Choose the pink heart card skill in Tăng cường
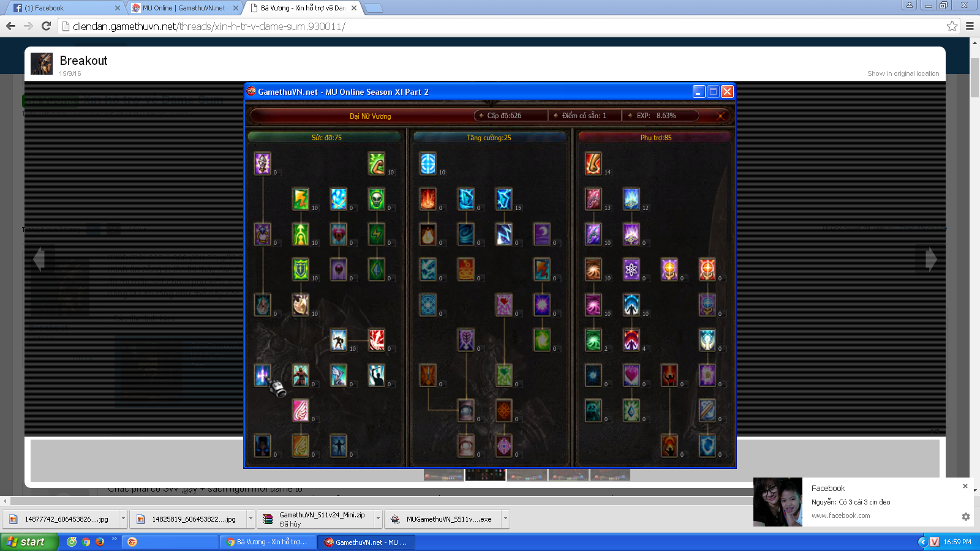This screenshot has width=980, height=551. pyautogui.click(x=503, y=305)
